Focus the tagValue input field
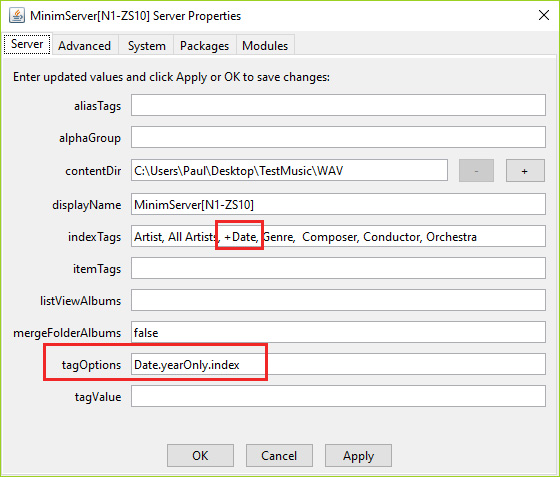Screen dimensions: 560x477 pyautogui.click(x=338, y=396)
